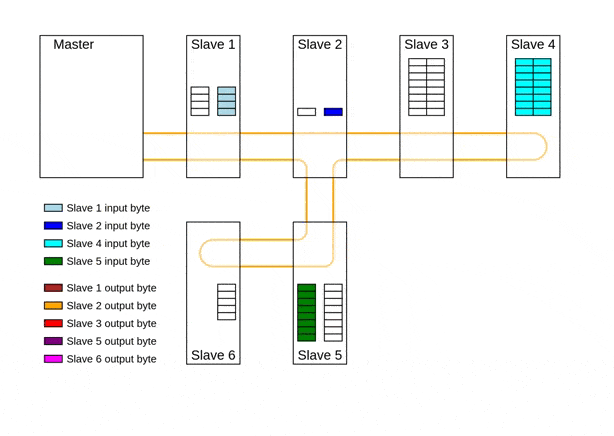Select the cyan Slave 4 input byte swatch
Image resolution: width=614 pixels, height=436 pixels.
pyautogui.click(x=53, y=243)
